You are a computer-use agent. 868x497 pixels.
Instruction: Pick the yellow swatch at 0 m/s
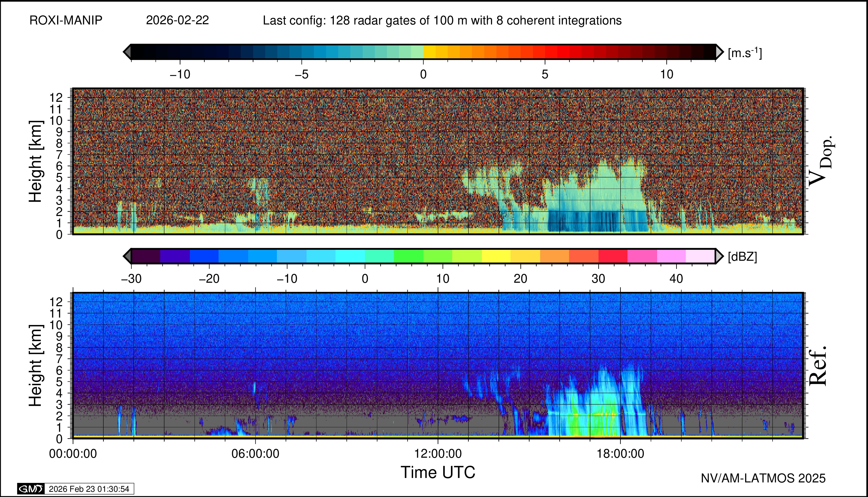tap(429, 52)
